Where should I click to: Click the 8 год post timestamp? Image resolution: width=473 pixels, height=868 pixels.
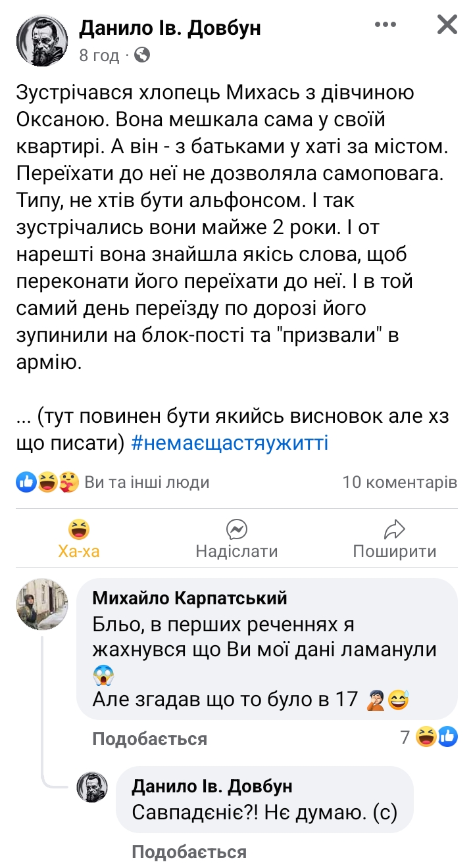click(99, 55)
